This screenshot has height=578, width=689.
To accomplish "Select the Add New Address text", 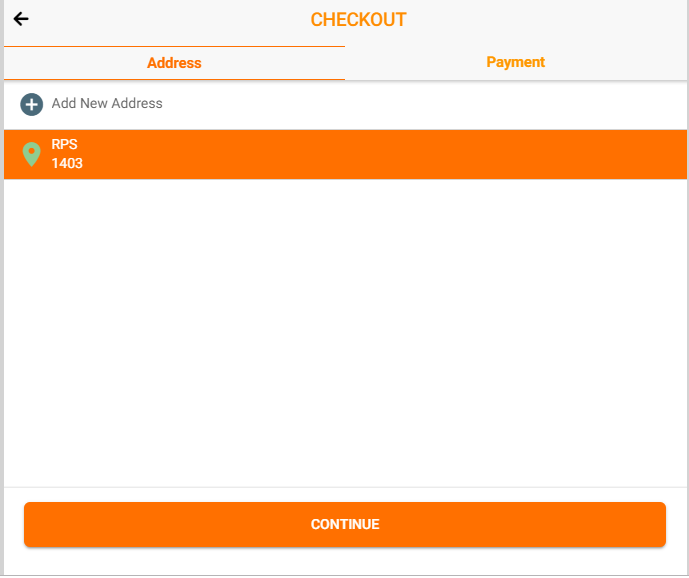I will click(107, 103).
